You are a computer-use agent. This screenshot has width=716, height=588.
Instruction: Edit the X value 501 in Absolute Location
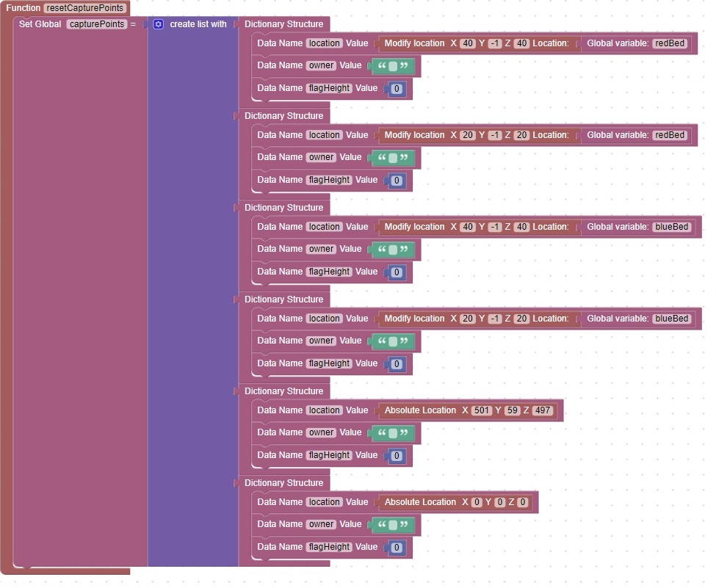coord(482,410)
